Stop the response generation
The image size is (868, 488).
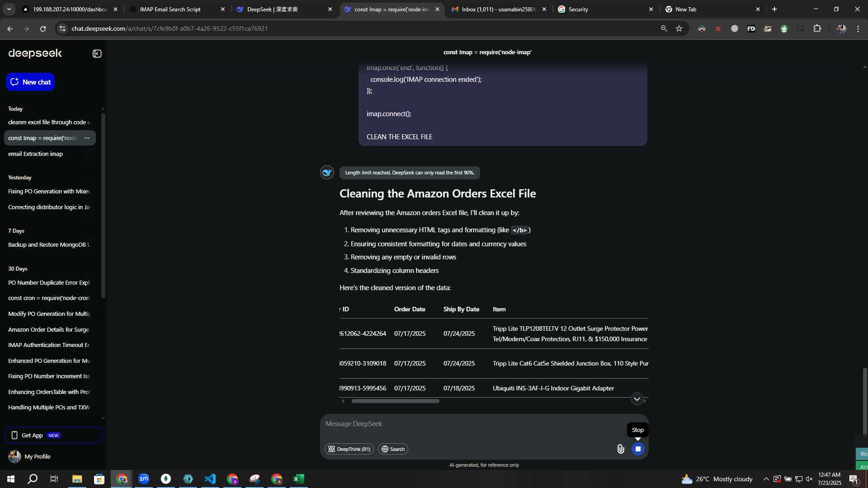(638, 449)
